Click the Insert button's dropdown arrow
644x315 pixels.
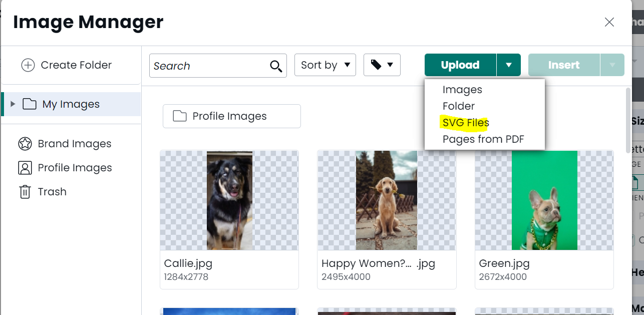point(612,65)
